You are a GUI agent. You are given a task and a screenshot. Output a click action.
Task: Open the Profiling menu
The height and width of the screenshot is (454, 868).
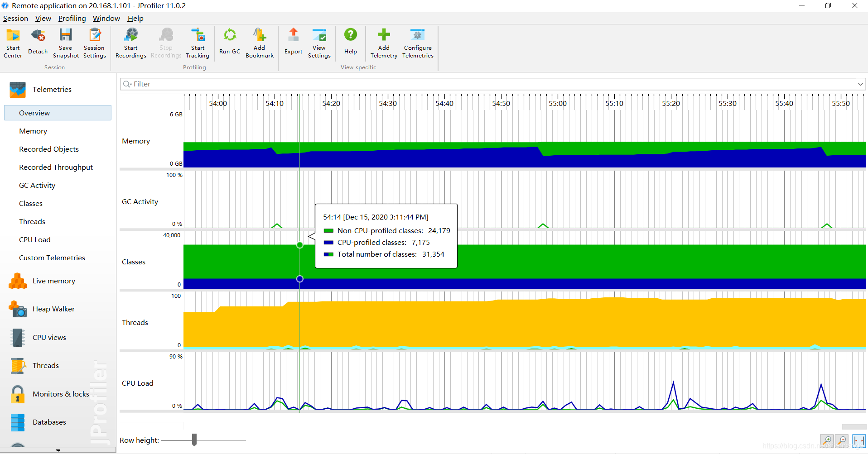(x=72, y=19)
